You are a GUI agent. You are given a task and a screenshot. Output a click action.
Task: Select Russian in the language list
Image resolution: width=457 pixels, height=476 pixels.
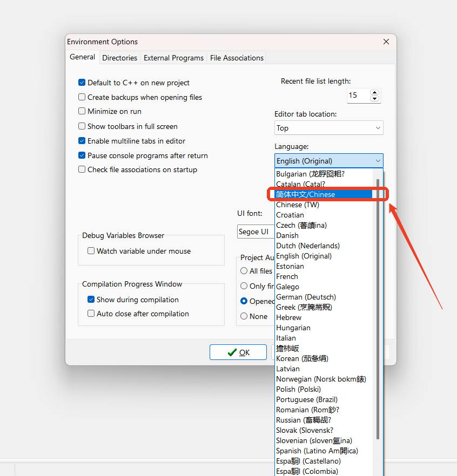[324, 420]
